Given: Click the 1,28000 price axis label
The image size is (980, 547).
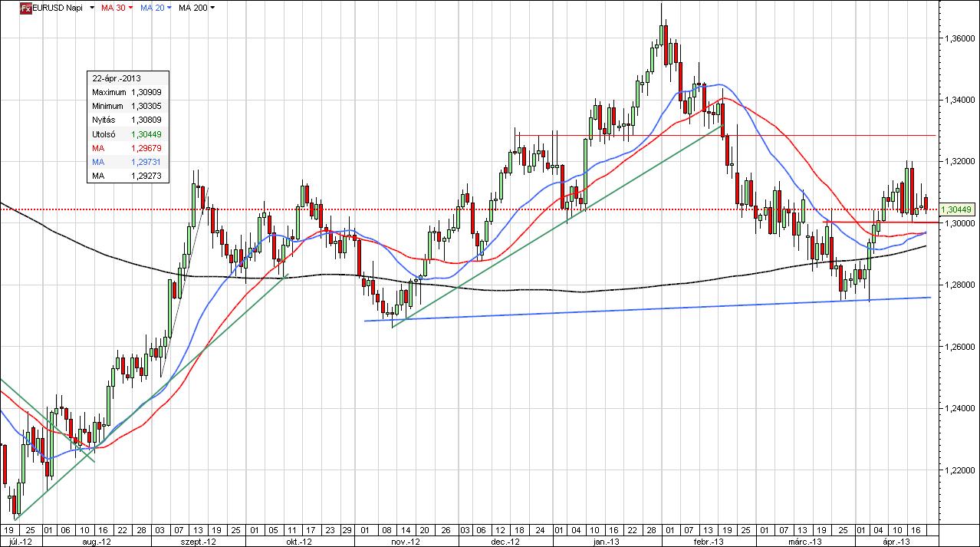Looking at the screenshot, I should 959,285.
